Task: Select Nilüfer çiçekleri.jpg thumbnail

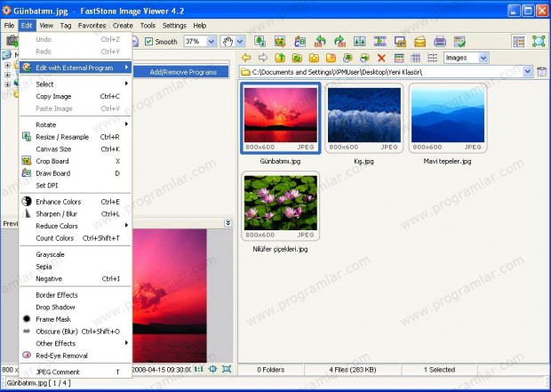Action: [281, 206]
